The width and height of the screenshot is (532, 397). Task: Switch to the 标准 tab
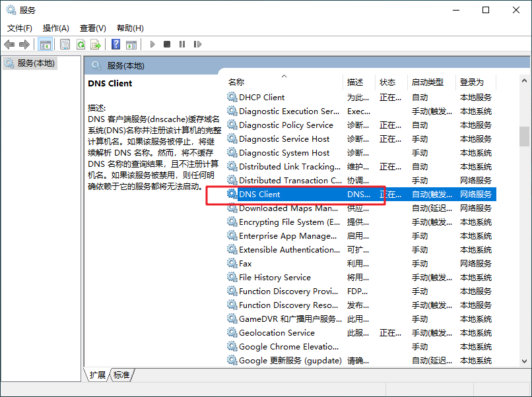121,375
